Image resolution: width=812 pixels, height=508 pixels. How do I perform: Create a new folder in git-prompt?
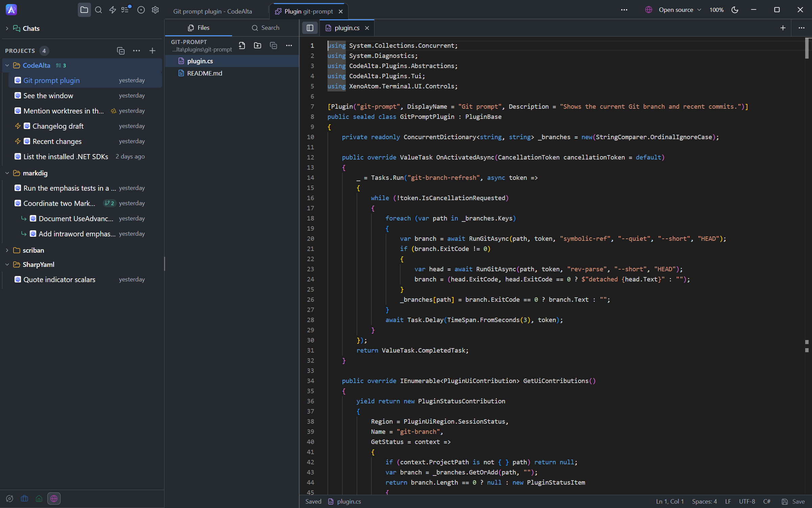257,45
